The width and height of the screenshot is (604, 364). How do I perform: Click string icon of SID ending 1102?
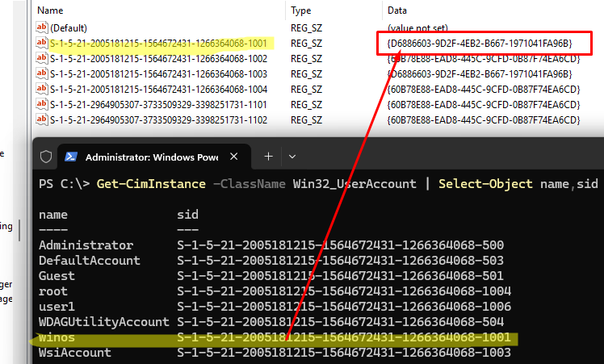pos(42,119)
